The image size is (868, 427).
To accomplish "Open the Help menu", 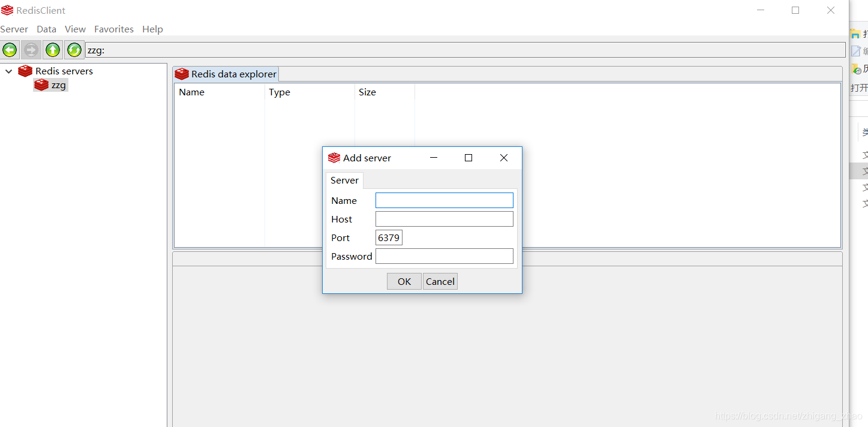I will pyautogui.click(x=152, y=29).
